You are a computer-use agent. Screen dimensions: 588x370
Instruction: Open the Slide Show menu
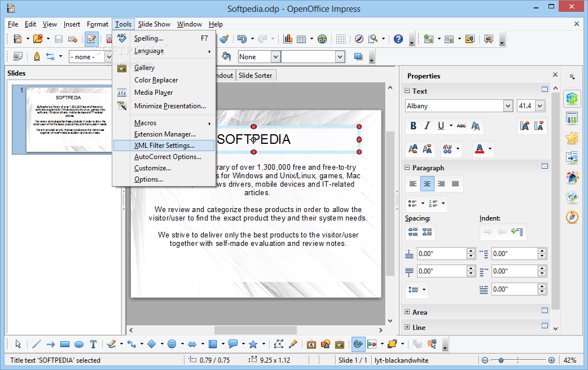pyautogui.click(x=154, y=24)
